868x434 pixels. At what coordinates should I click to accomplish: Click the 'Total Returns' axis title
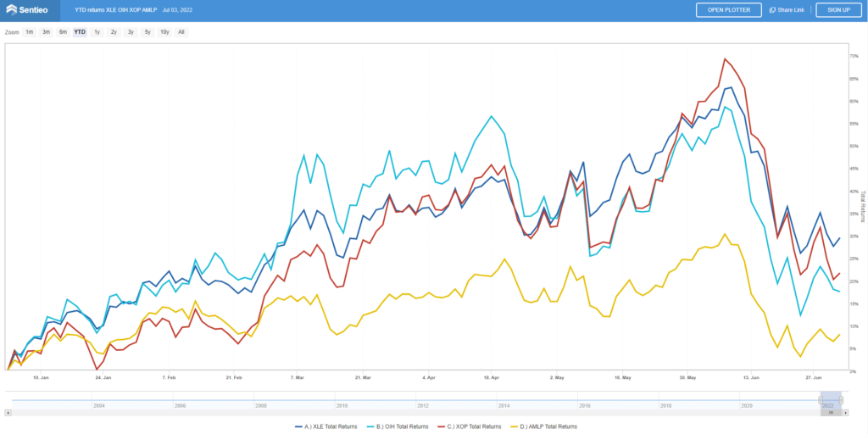click(862, 207)
